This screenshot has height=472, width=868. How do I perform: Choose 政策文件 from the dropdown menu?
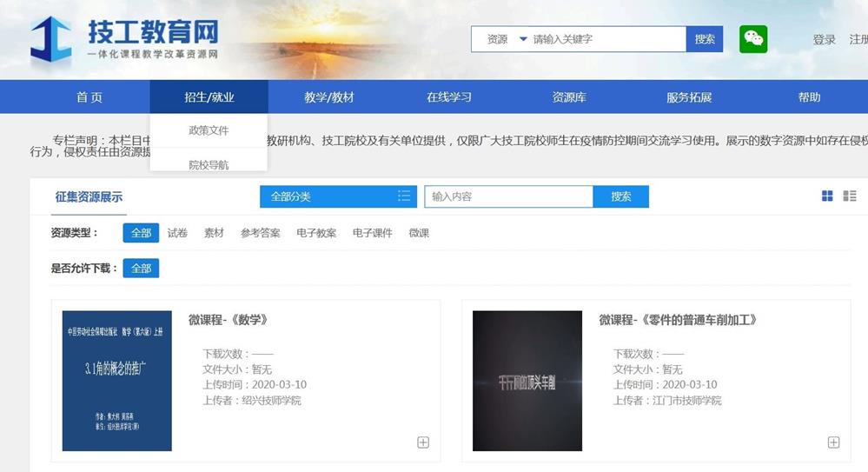[209, 130]
